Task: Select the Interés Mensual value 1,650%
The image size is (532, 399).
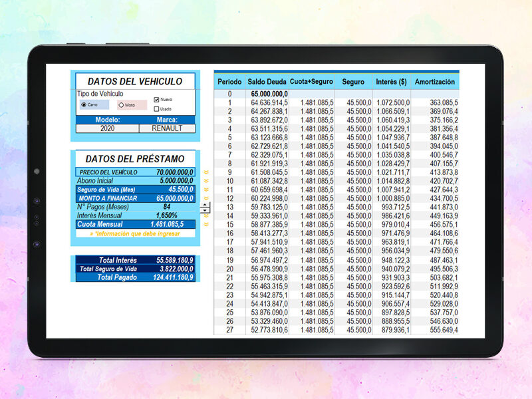Action: [x=167, y=215]
